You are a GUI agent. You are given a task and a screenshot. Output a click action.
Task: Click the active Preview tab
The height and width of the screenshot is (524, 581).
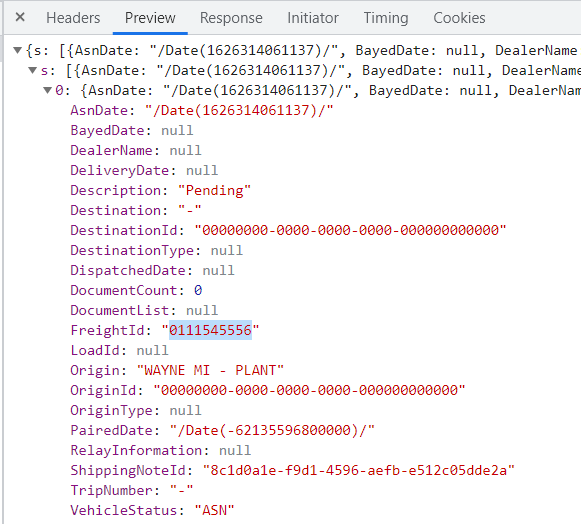coord(150,18)
